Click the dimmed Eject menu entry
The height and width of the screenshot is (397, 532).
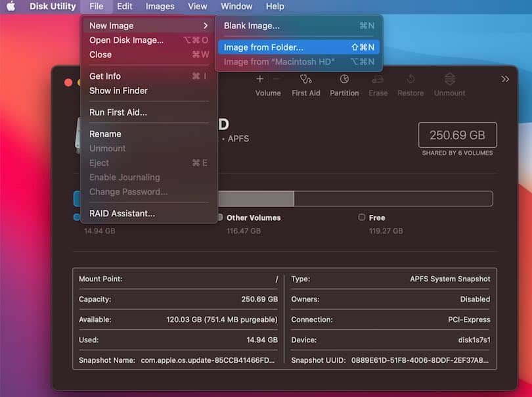point(148,163)
